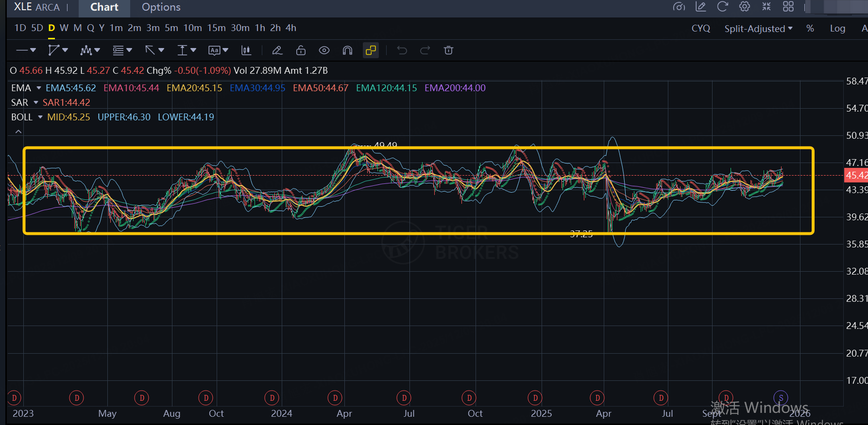Refresh the chart with the reload icon
868x425 pixels.
(722, 7)
